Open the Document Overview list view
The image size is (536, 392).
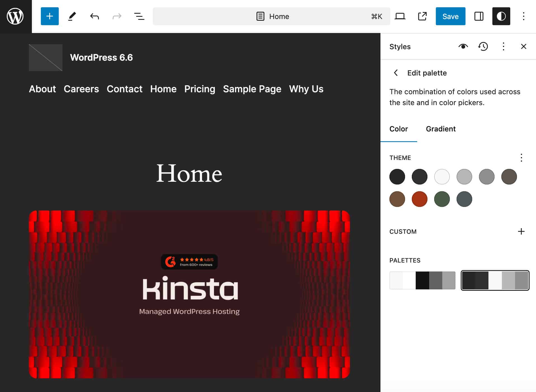click(x=139, y=16)
